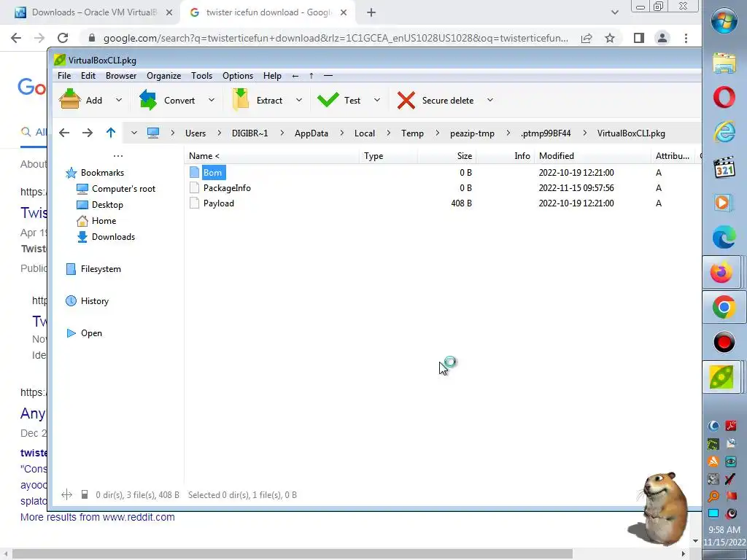Click the computer root icon in the breadcrumb

153,133
